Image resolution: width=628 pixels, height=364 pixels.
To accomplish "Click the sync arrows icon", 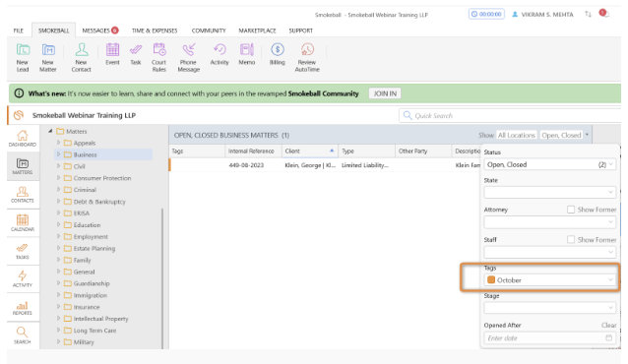I will tap(588, 14).
